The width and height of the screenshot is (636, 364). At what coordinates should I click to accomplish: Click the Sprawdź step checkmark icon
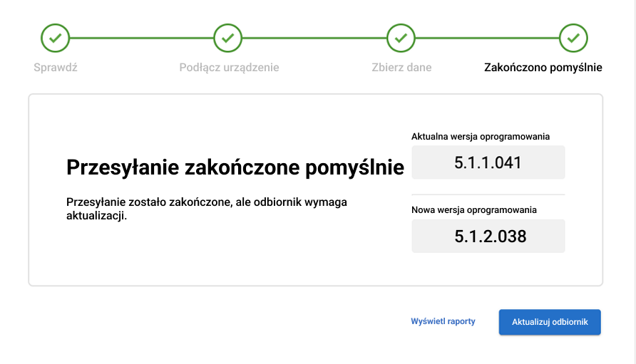(55, 38)
